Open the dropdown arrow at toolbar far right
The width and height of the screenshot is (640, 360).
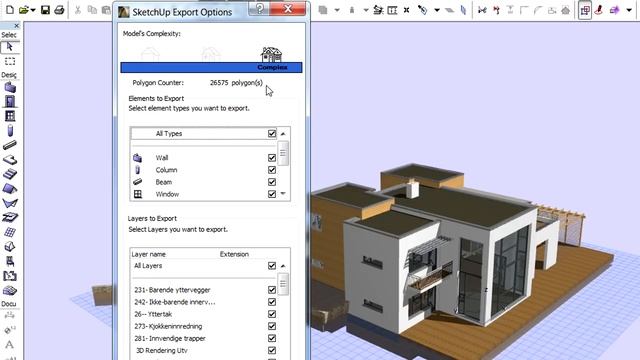[629, 10]
